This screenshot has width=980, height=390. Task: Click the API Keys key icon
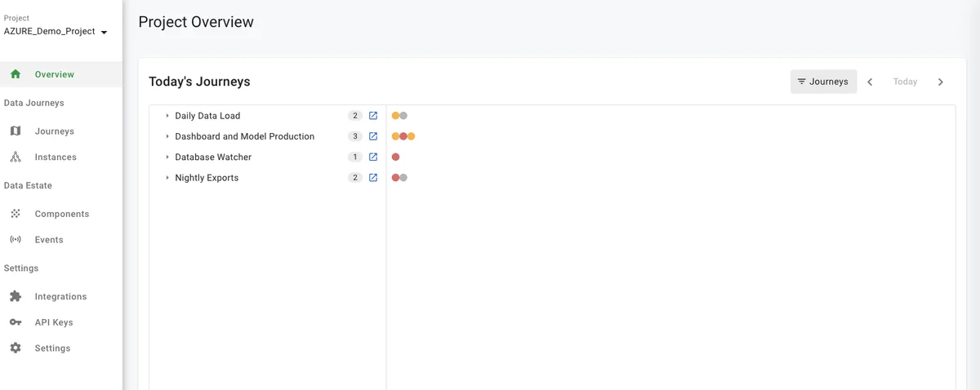click(16, 322)
